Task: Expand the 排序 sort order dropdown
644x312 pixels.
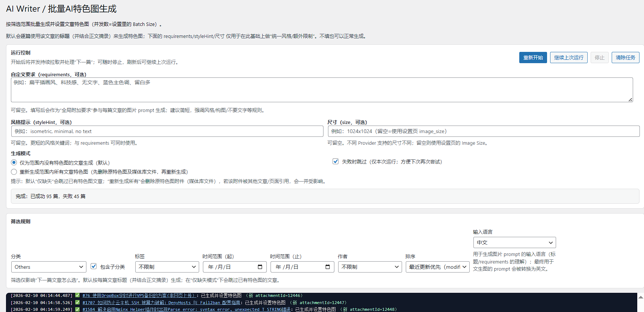Action: [437, 267]
